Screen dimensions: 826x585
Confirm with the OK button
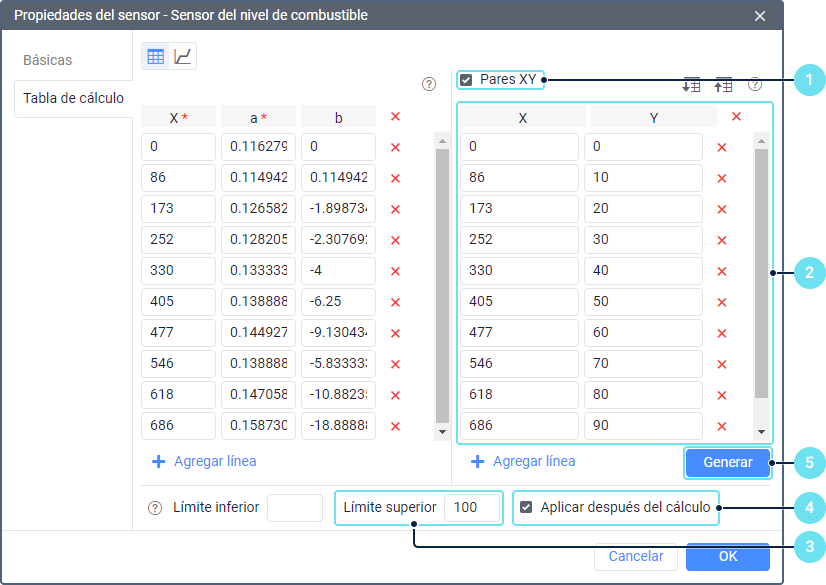tap(727, 556)
